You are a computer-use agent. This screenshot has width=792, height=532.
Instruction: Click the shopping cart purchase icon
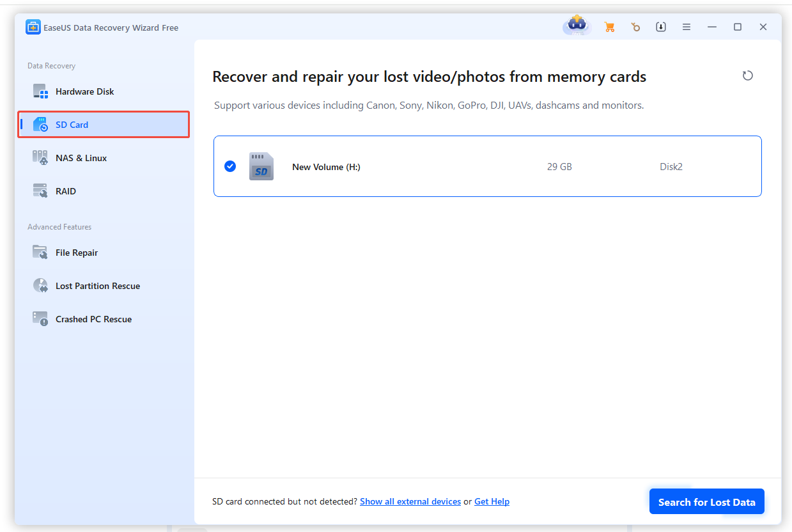(x=609, y=27)
